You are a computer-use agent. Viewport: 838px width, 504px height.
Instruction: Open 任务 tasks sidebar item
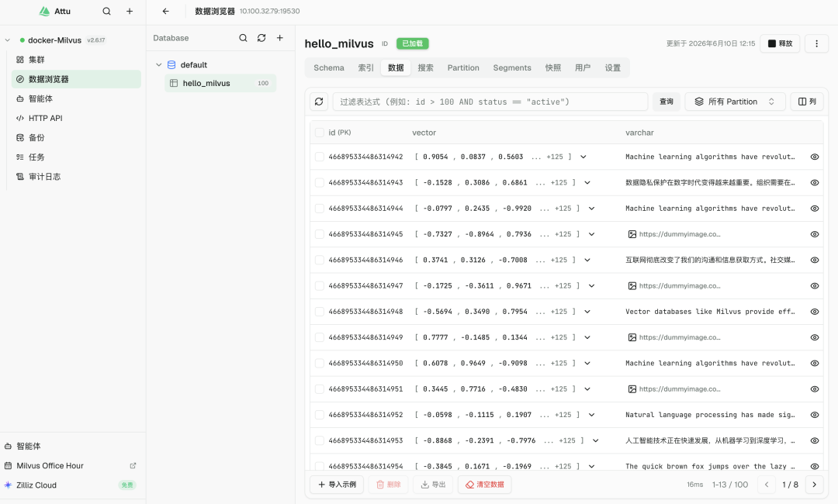click(76, 157)
